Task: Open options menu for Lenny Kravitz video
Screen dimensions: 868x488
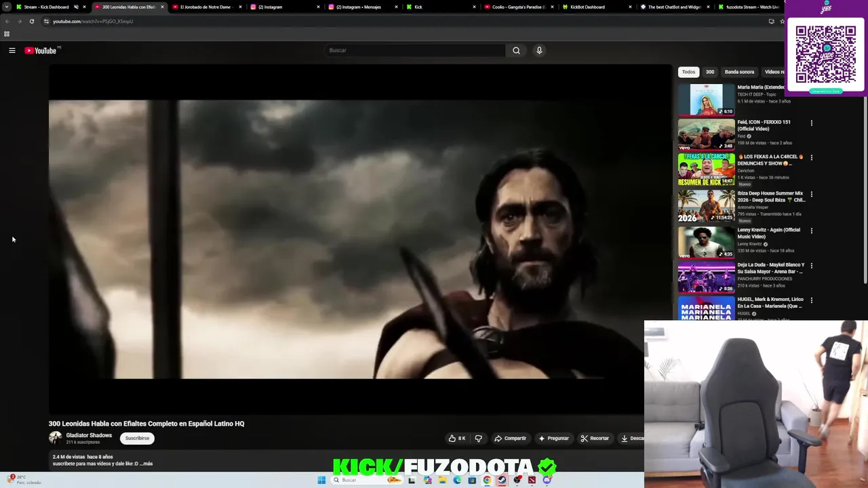Action: (811, 230)
